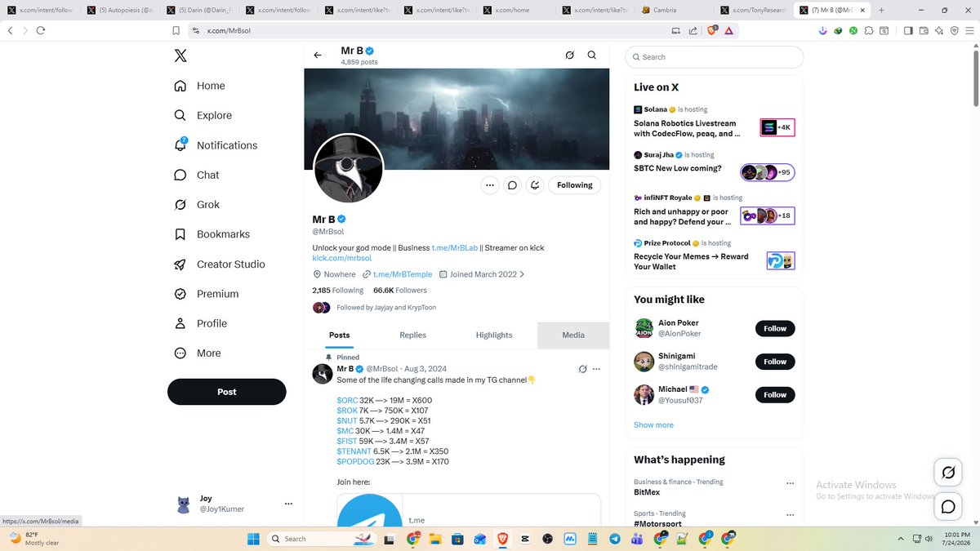
Task: Open the Explore page
Action: coord(203,115)
